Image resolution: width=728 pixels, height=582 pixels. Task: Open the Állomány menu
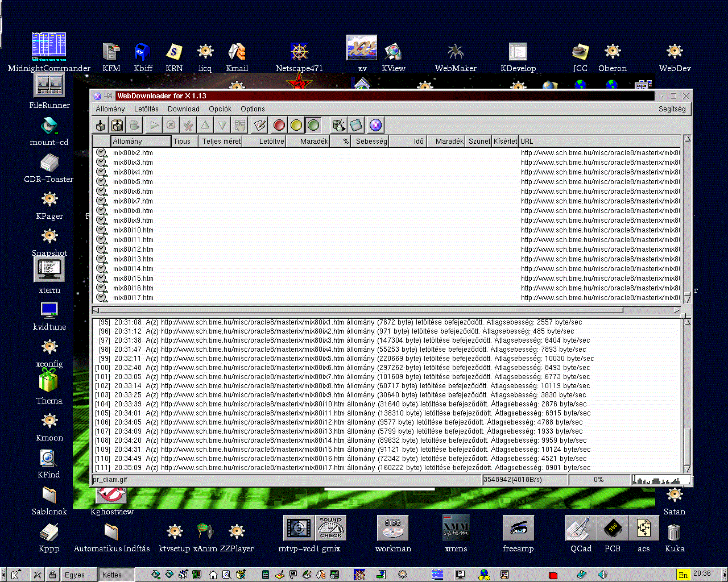[110, 109]
